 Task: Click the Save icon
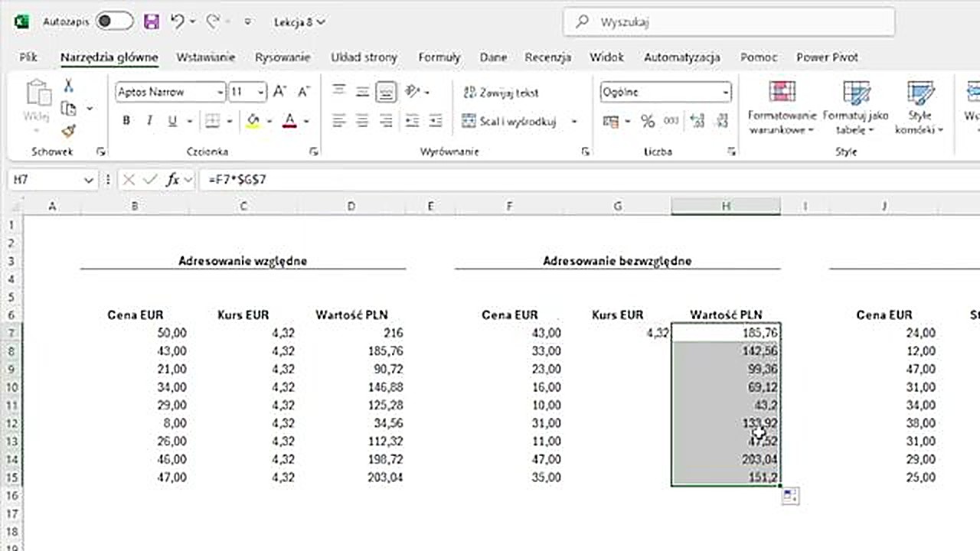coord(151,21)
